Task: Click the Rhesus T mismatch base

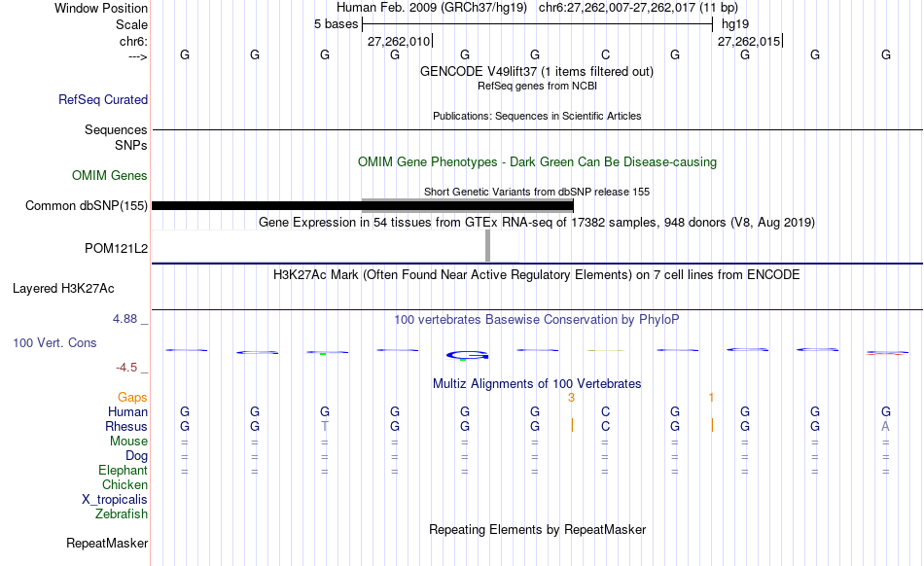Action: pyautogui.click(x=325, y=426)
